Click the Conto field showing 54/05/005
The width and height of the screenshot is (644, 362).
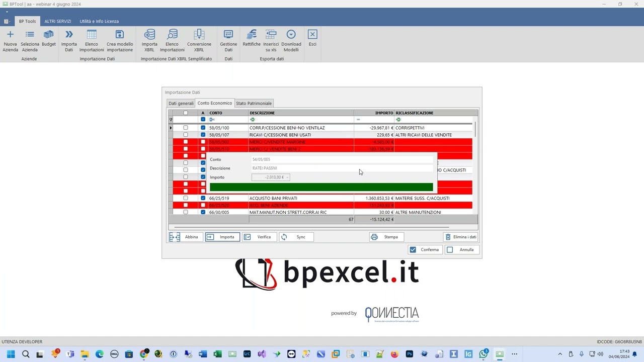pos(342,159)
